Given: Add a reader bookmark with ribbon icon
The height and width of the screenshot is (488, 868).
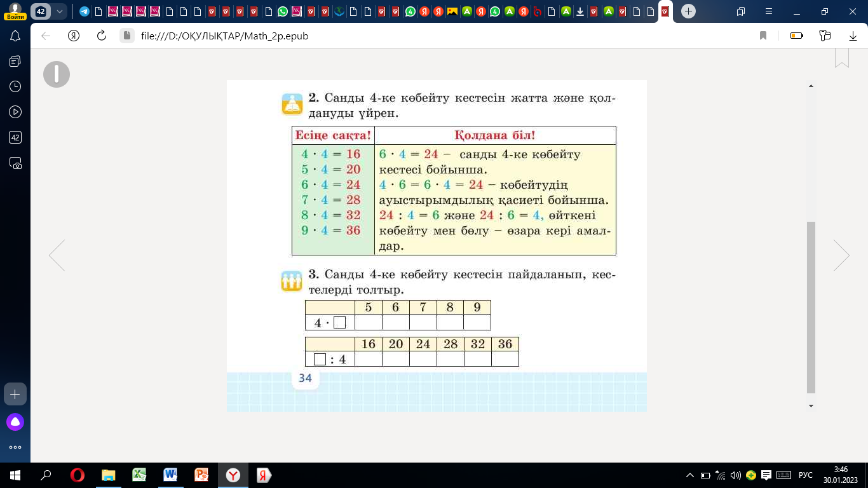Looking at the screenshot, I should 842,57.
